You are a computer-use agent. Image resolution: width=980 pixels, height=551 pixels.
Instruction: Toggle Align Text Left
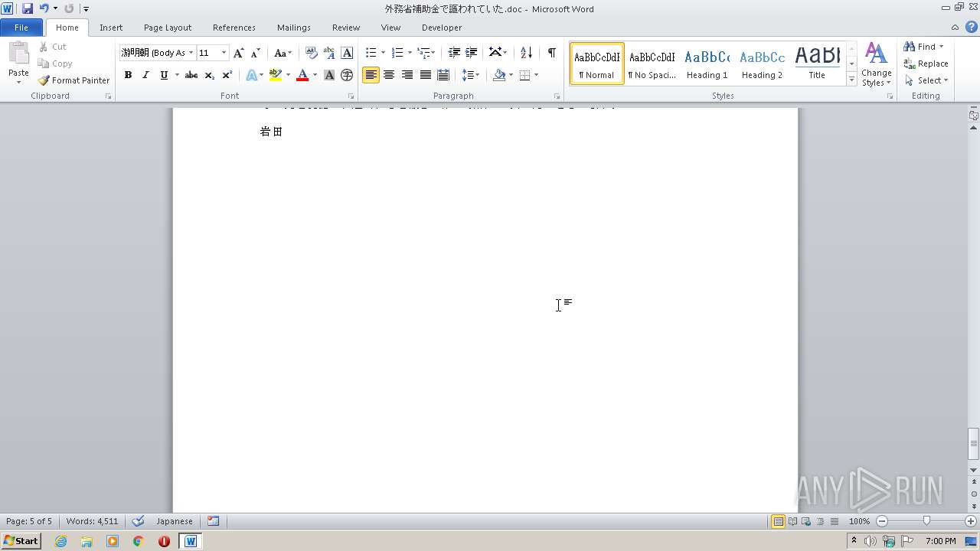[x=371, y=75]
